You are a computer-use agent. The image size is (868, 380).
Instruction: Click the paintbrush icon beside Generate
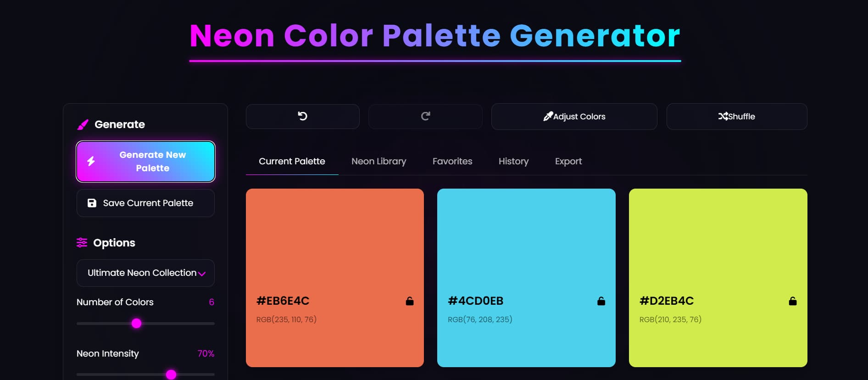(x=83, y=124)
